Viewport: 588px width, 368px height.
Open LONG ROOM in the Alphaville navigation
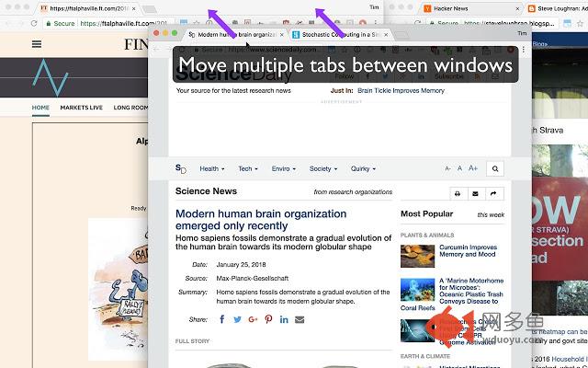[x=130, y=108]
